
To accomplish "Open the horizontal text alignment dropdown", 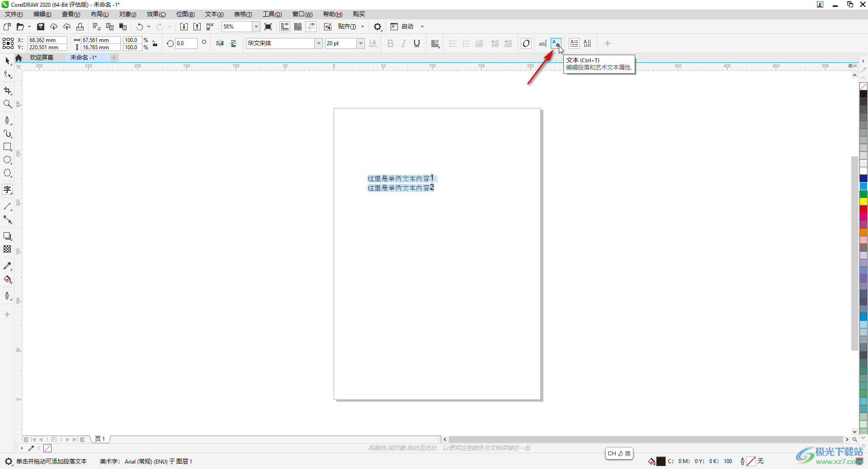I will pyautogui.click(x=435, y=43).
